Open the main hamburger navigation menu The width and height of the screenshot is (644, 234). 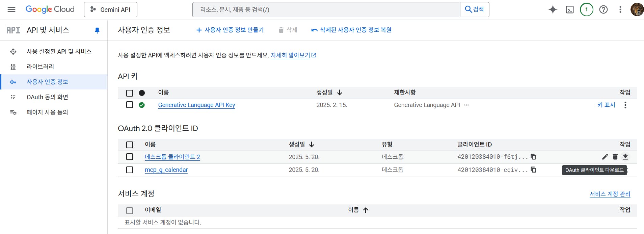(x=11, y=9)
